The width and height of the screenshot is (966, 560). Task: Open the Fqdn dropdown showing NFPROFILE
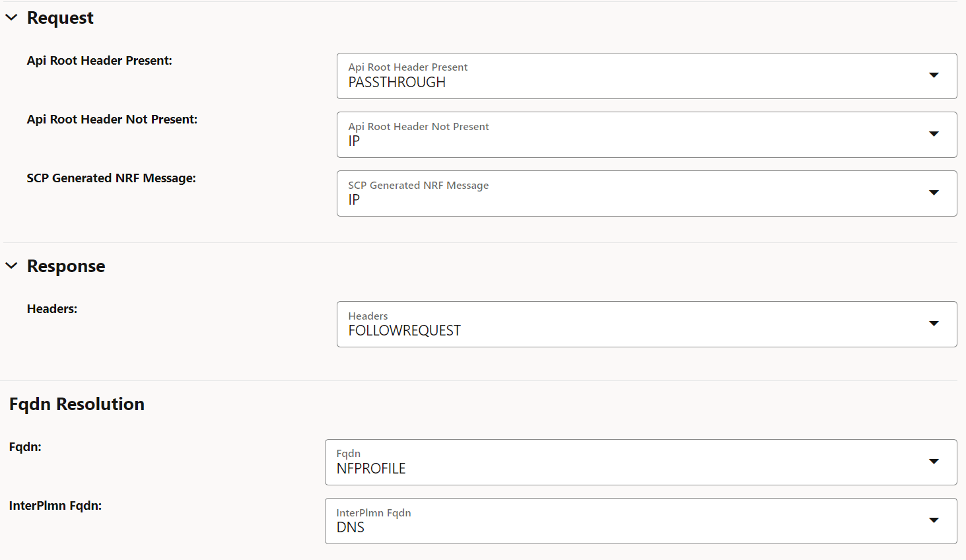pyautogui.click(x=640, y=462)
